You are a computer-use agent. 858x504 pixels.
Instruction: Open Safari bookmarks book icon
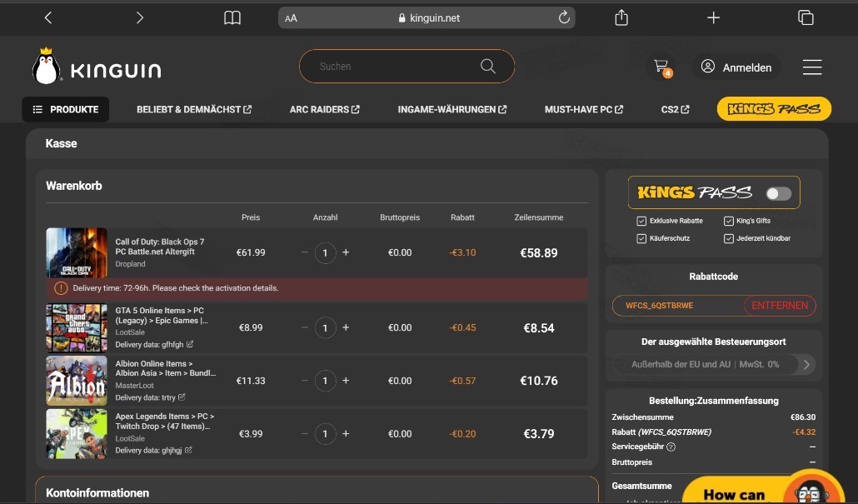(232, 17)
